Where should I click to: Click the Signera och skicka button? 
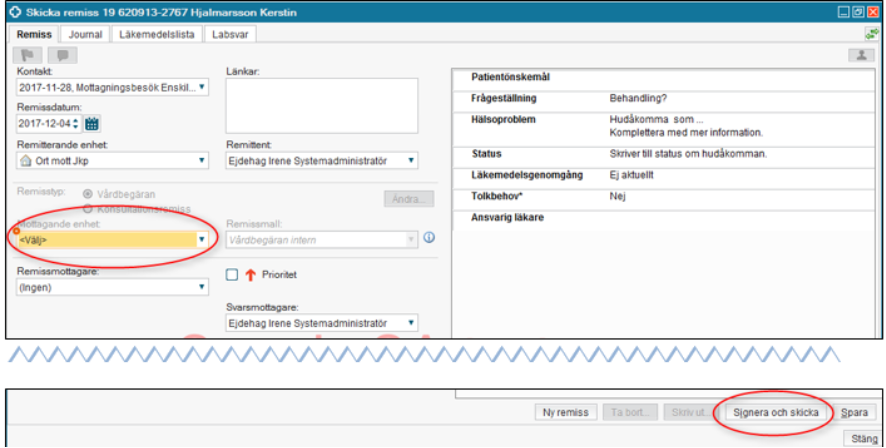(776, 412)
